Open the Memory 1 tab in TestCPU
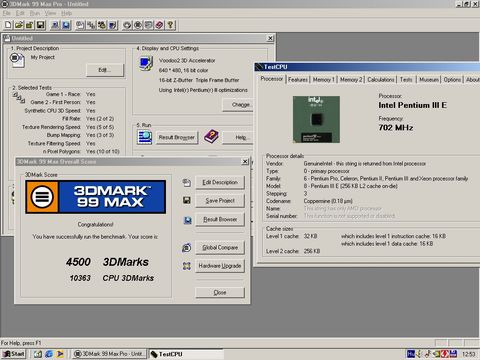 tap(324, 80)
